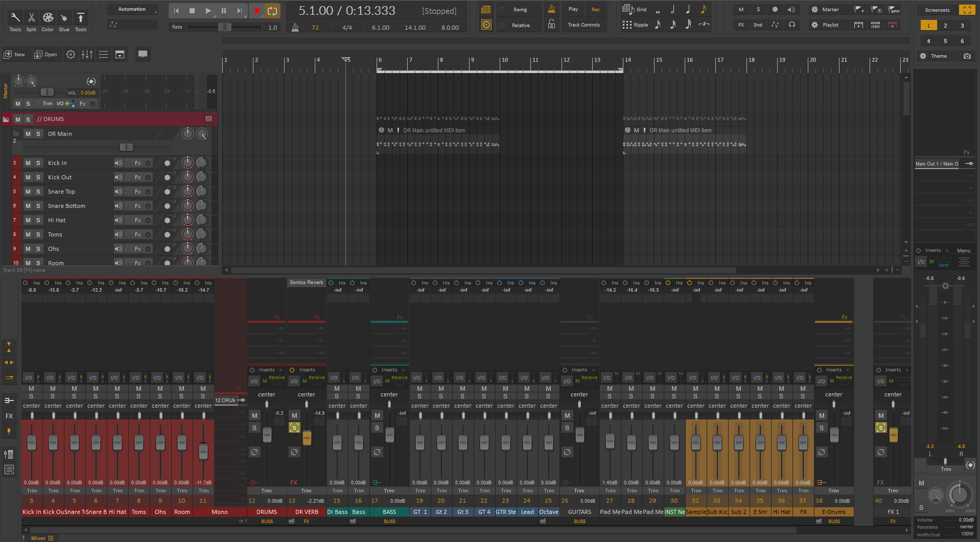Click the headphones icon in toolbar
This screenshot has height=542, width=980.
[791, 25]
